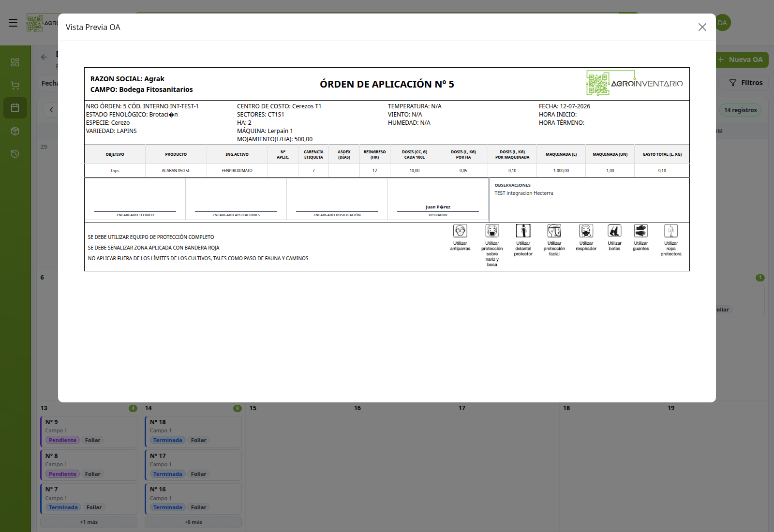Open inventory box icon in sidebar

15,131
